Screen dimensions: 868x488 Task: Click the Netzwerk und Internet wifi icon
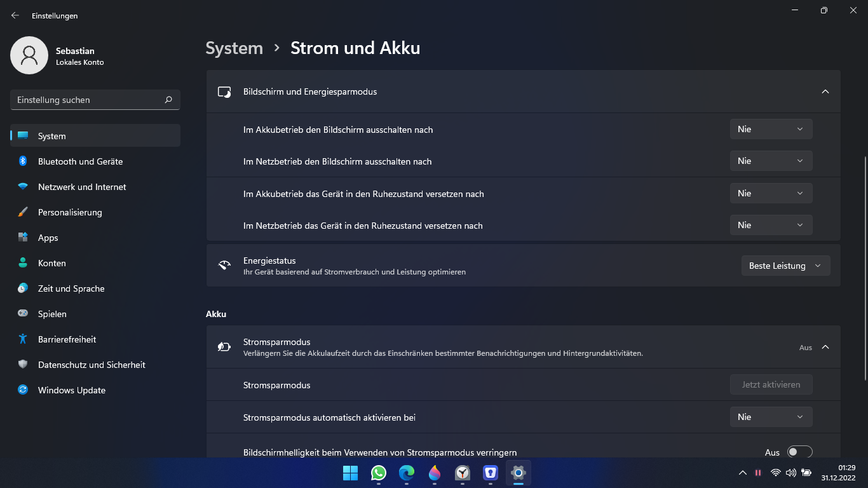(23, 187)
